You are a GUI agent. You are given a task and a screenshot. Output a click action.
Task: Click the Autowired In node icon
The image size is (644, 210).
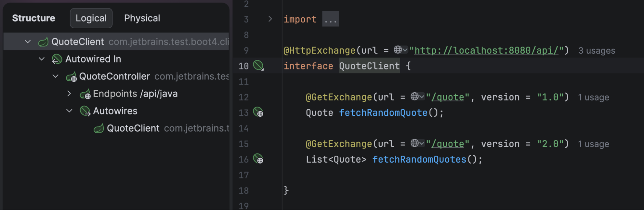(57, 59)
